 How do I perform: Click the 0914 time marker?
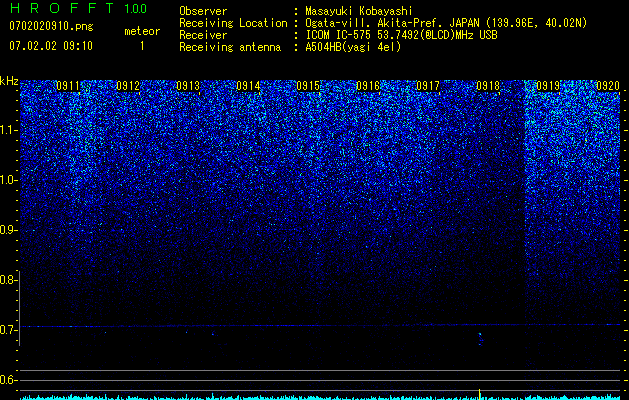tap(248, 86)
